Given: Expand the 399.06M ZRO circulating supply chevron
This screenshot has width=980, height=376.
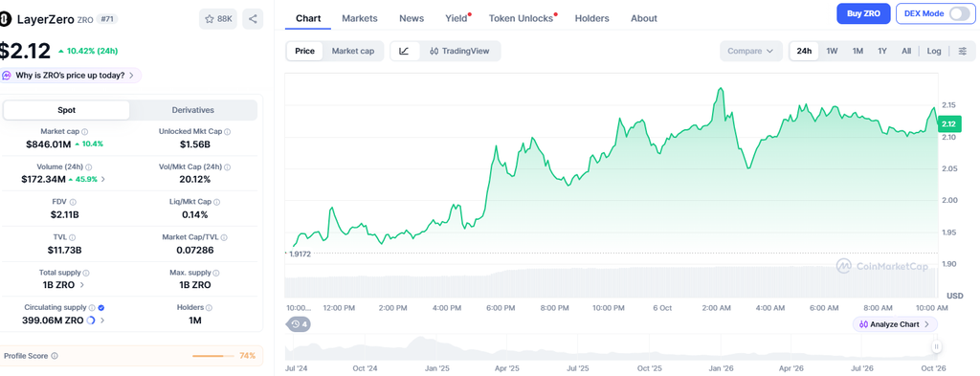Looking at the screenshot, I should coord(102,321).
